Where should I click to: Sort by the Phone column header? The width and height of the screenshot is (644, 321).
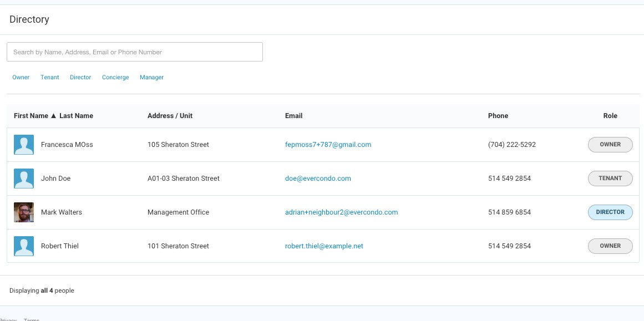point(498,115)
